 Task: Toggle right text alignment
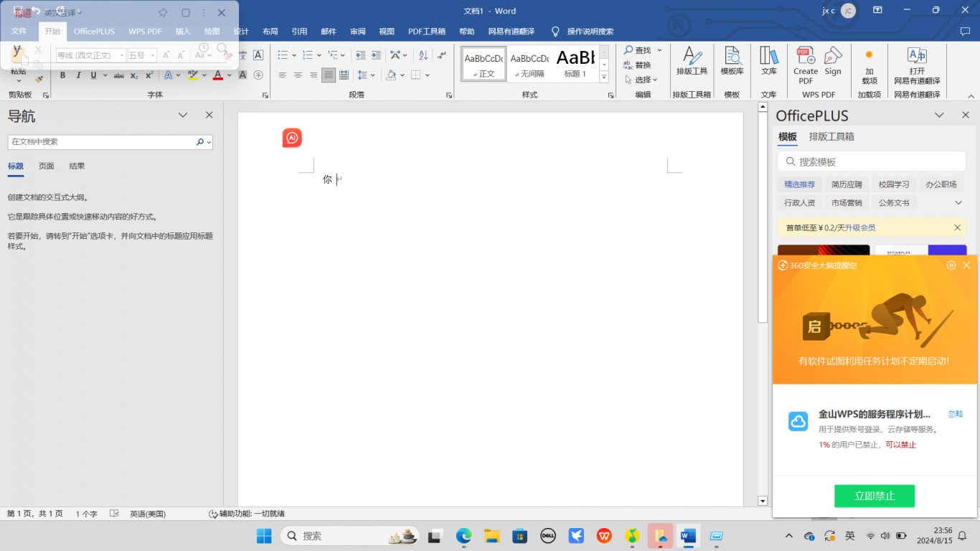(314, 75)
